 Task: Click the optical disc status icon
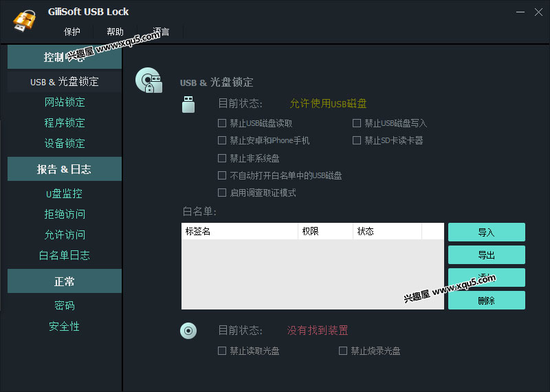click(188, 331)
